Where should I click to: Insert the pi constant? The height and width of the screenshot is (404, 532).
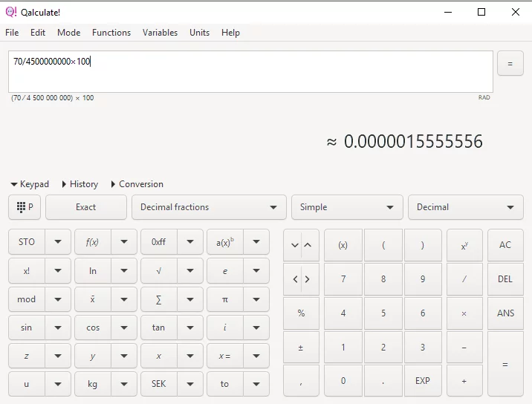click(225, 299)
